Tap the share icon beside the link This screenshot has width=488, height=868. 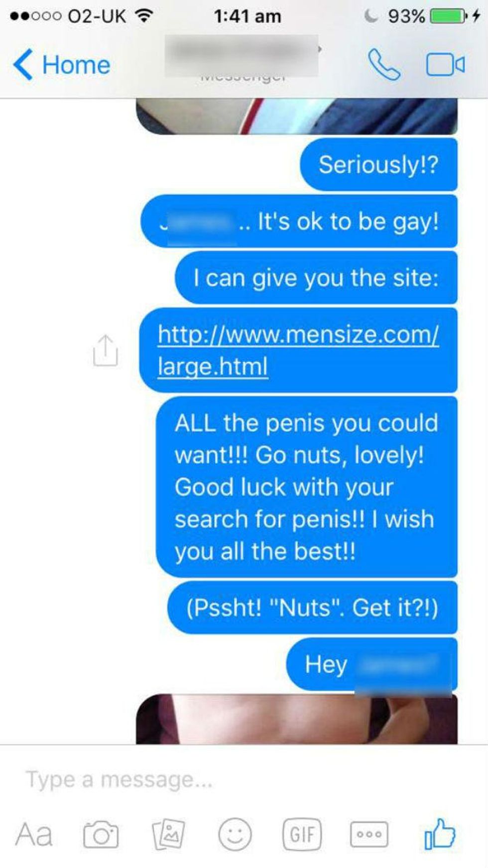pos(106,351)
